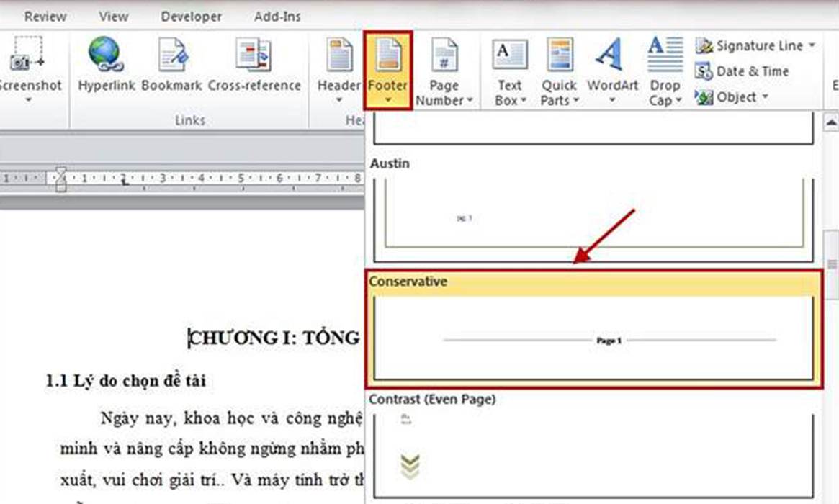Insert WordArt text
Screen dimensions: 839x504
[611, 68]
